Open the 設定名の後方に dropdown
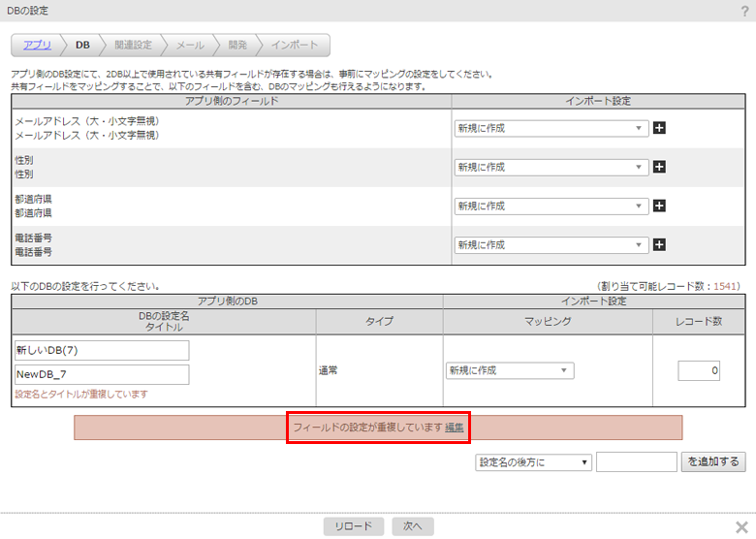Viewport: 756px width, 539px height. click(533, 461)
